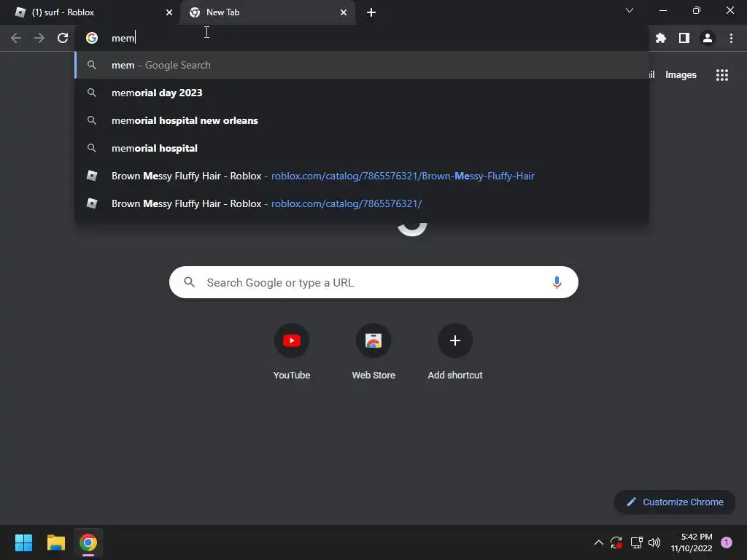The width and height of the screenshot is (747, 560).
Task: Open the tab search chevron
Action: [x=630, y=10]
